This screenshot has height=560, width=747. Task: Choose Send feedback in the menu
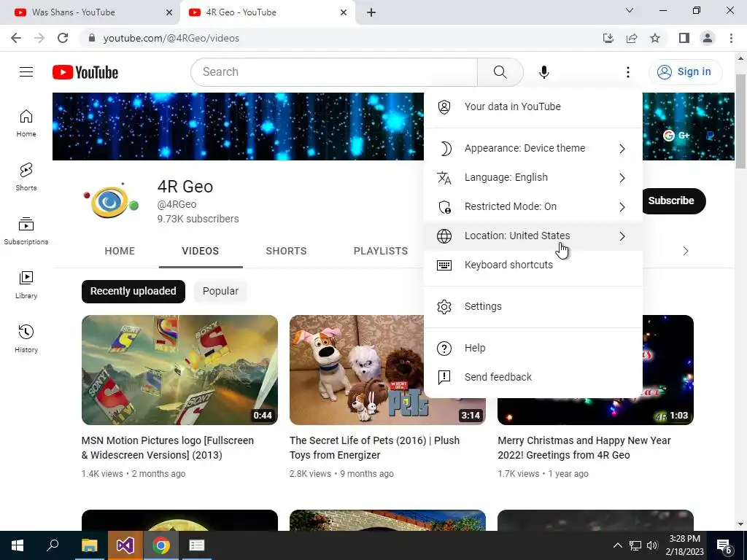(x=533, y=377)
